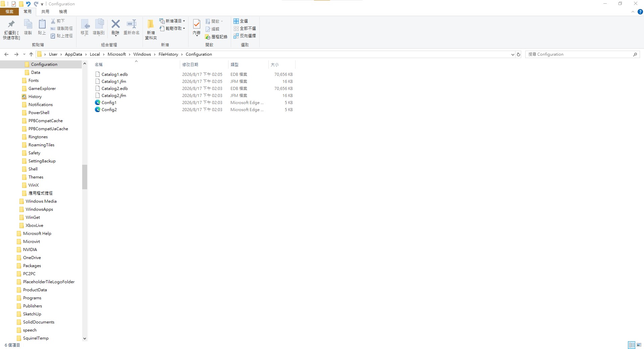Switch to details view in status bar
Screen dimensions: 644x349
tap(632, 345)
